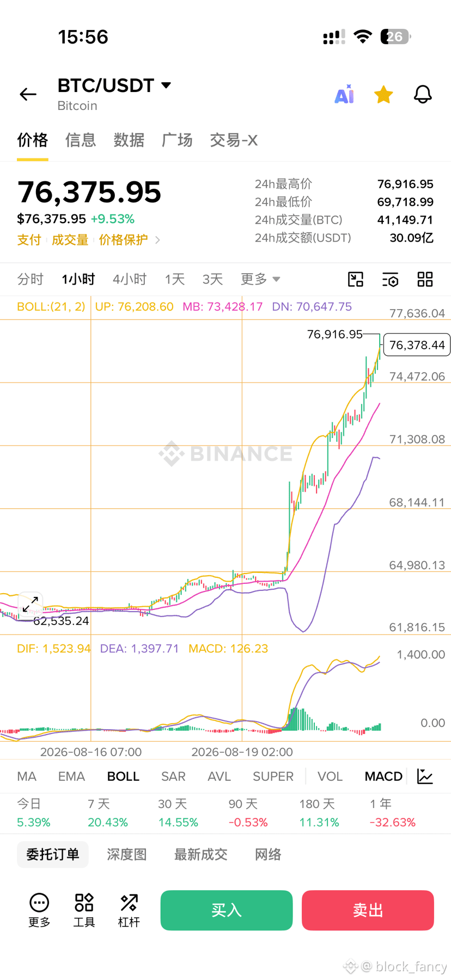Switch to the 网络 tab

268,854
